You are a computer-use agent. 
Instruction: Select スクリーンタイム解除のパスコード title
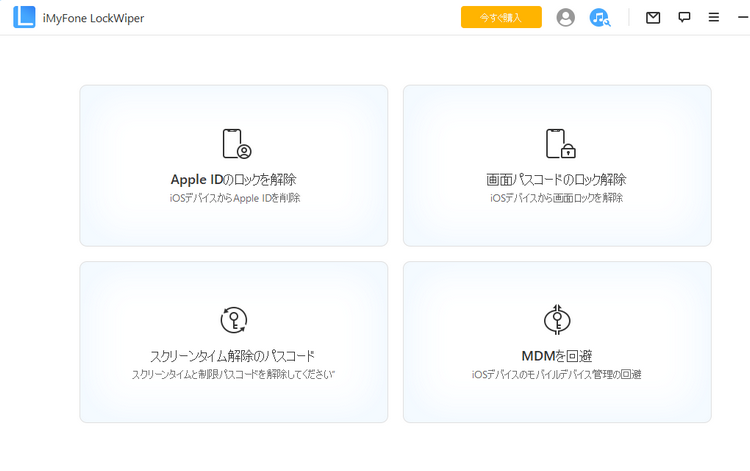[232, 356]
